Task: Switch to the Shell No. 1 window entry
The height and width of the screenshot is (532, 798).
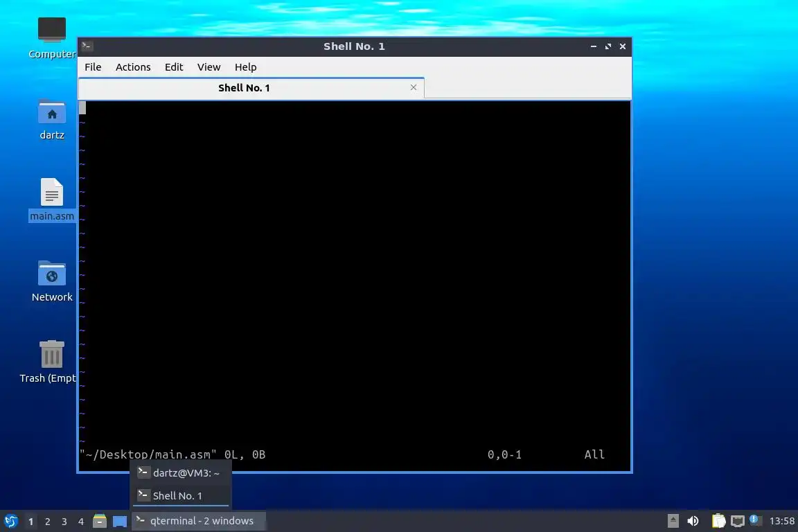Action: point(181,496)
